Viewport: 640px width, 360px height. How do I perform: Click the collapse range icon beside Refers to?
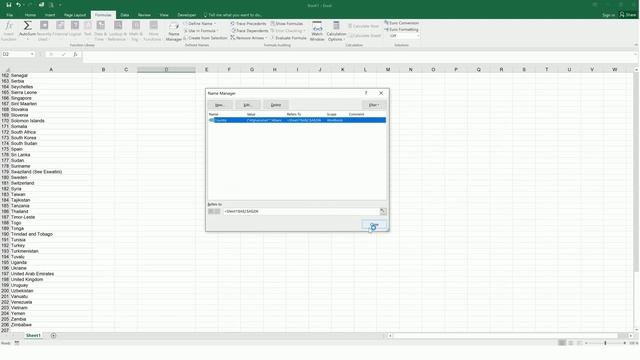(382, 211)
